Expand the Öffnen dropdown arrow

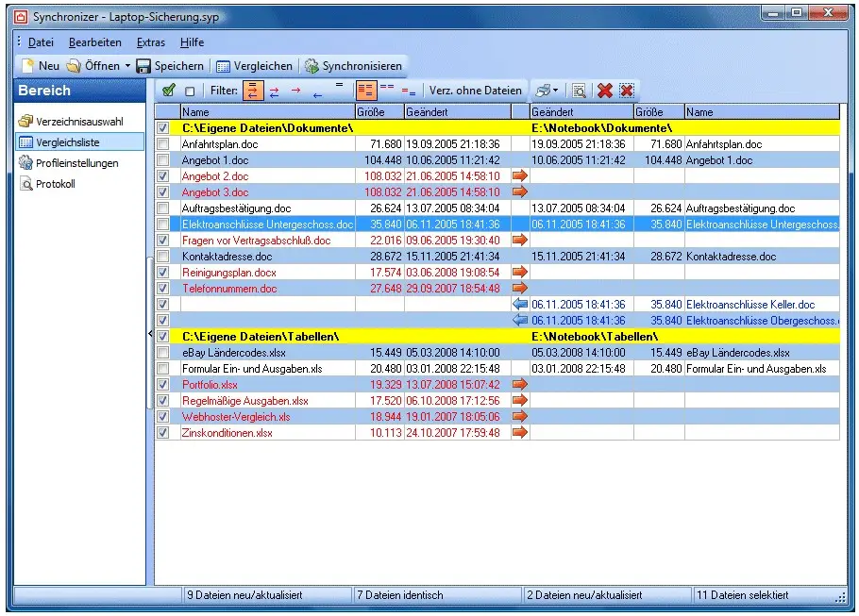coord(127,66)
